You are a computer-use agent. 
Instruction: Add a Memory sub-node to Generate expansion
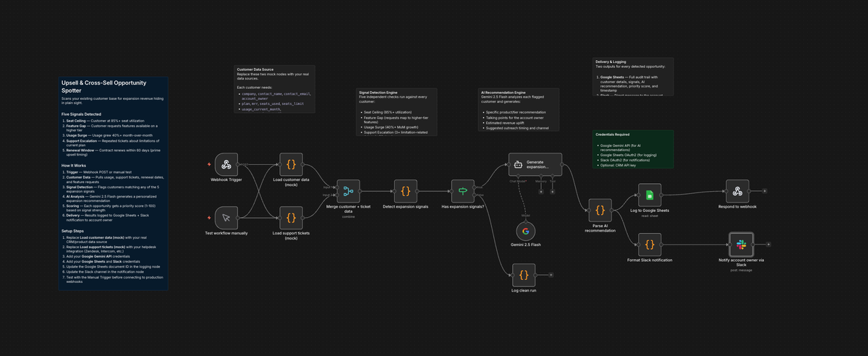540,192
